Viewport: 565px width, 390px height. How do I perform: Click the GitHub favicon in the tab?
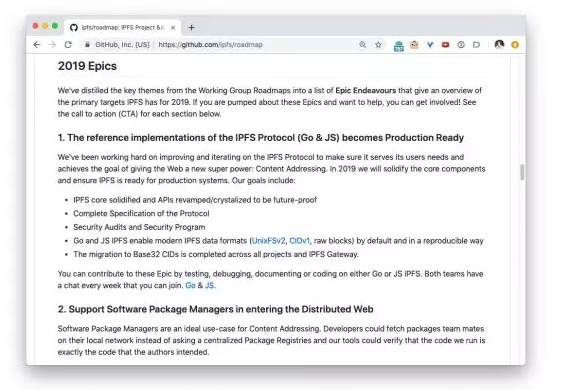(x=74, y=27)
